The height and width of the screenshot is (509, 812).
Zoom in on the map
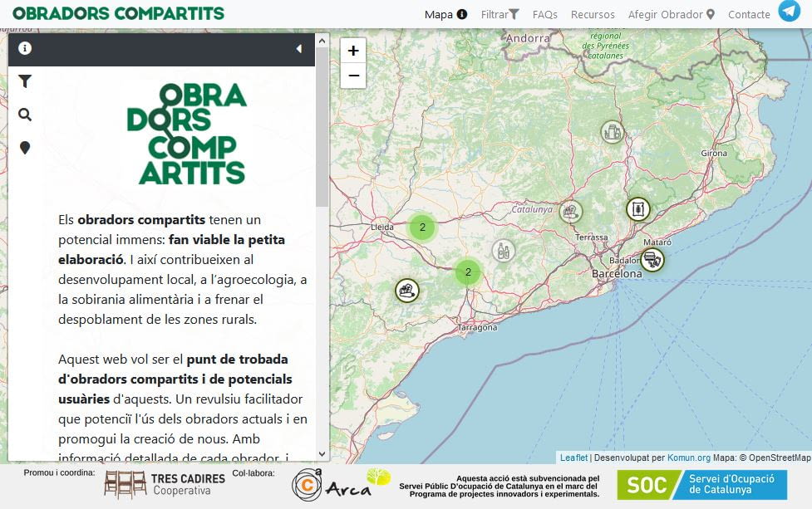coord(353,51)
